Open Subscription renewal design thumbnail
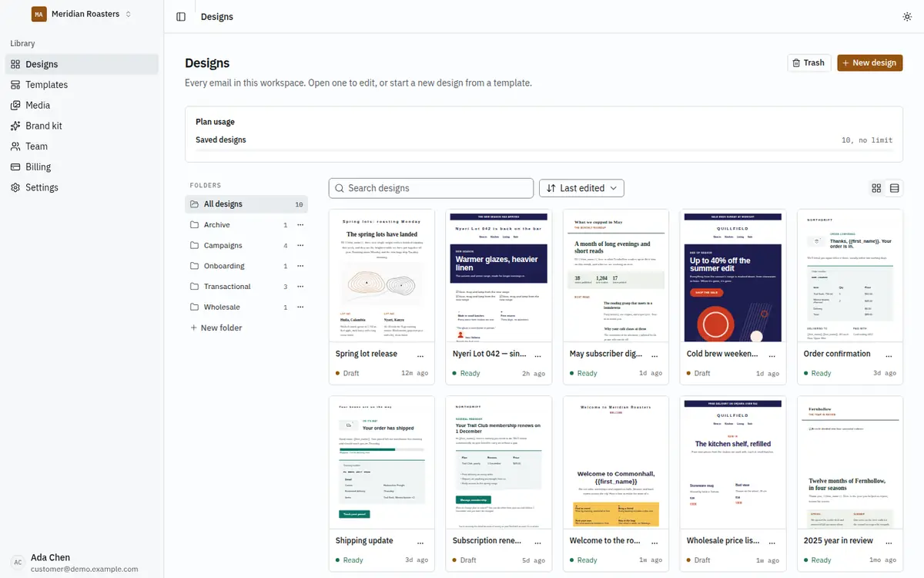 [499, 462]
